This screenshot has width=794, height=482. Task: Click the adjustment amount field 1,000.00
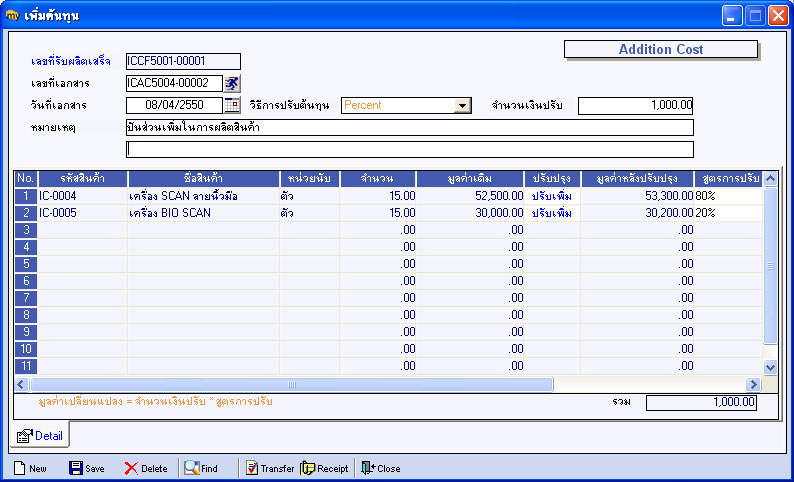[636, 106]
